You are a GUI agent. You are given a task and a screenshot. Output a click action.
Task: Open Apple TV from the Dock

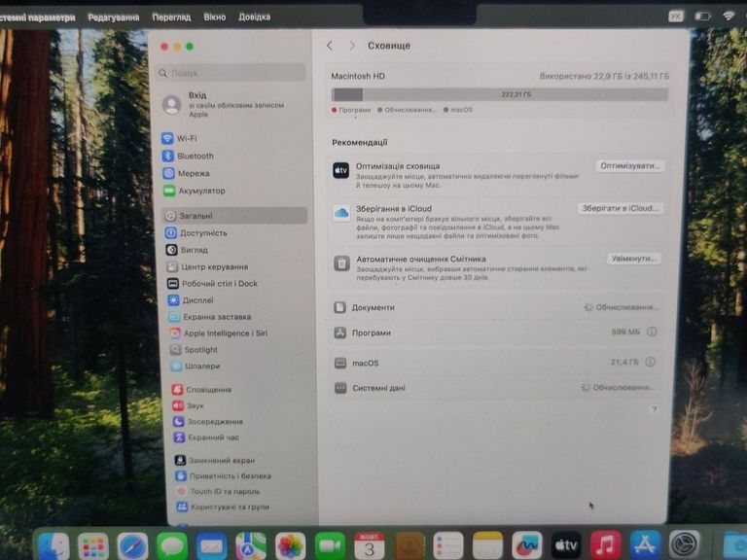coord(566,546)
